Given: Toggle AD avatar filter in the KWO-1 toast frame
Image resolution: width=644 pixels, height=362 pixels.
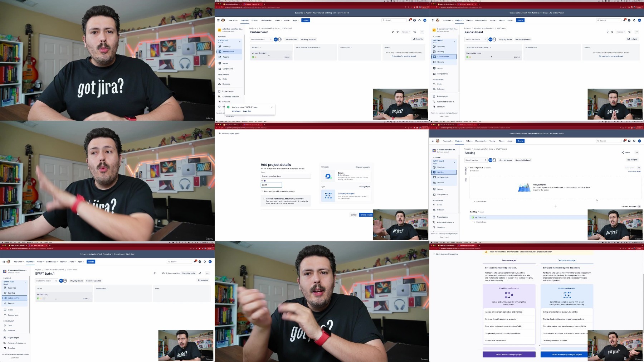Looking at the screenshot, I should [x=275, y=39].
